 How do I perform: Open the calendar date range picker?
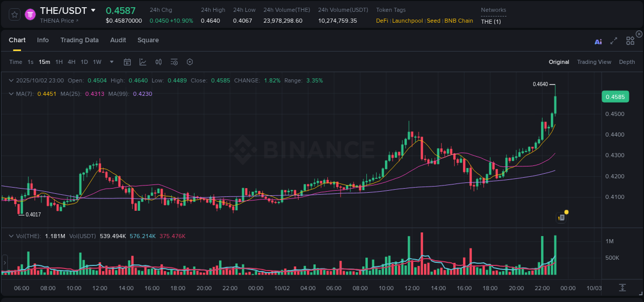(127, 62)
